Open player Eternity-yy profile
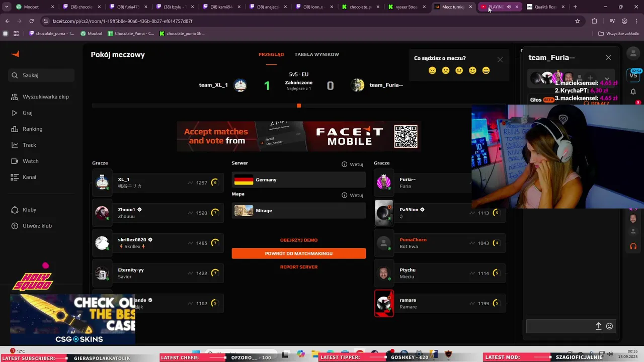The width and height of the screenshot is (644, 362). click(x=158, y=273)
